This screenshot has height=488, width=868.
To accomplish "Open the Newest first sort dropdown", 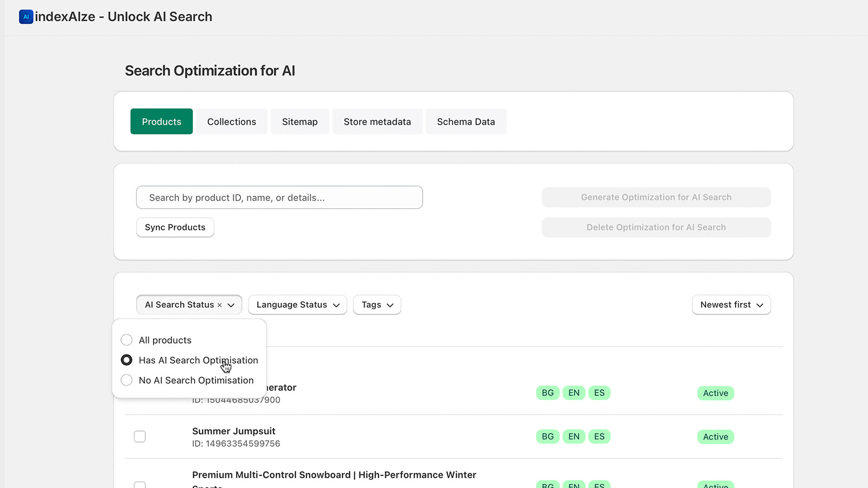I will coord(731,305).
